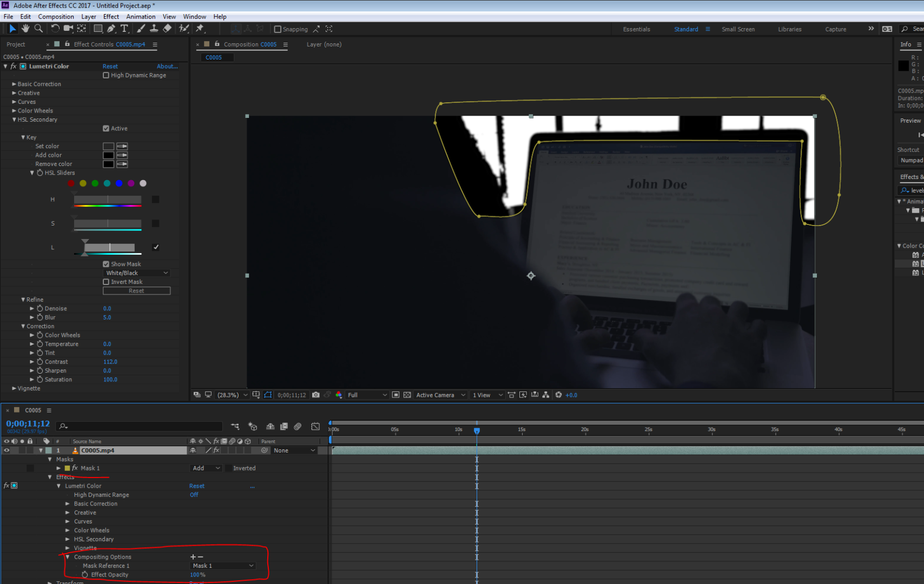The width and height of the screenshot is (924, 584).
Task: Open the viewer resolution Full dropdown
Action: (367, 395)
